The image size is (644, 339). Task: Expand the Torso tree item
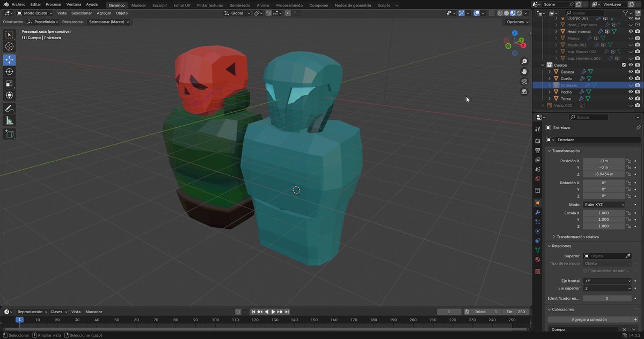[x=549, y=99]
